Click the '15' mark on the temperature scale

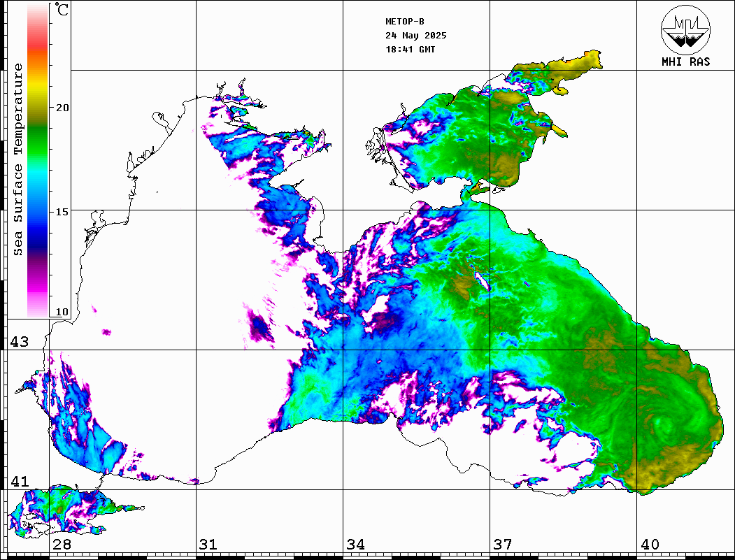click(x=62, y=212)
